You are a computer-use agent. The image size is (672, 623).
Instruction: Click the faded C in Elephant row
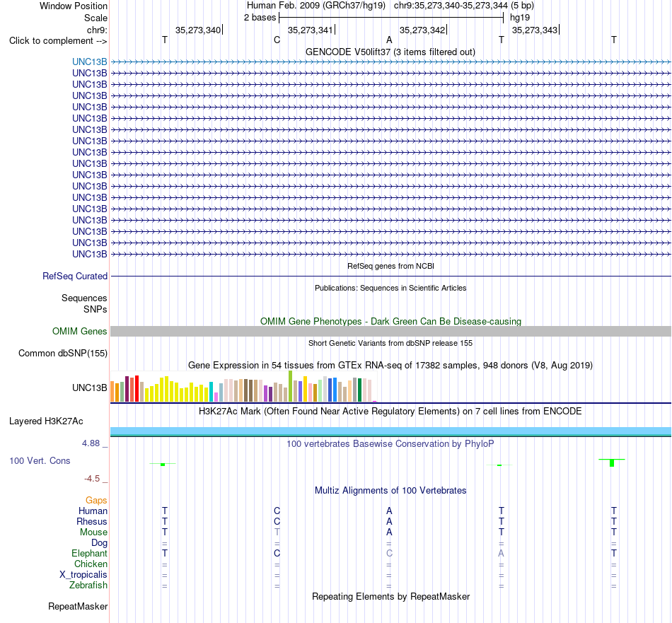[x=389, y=553]
